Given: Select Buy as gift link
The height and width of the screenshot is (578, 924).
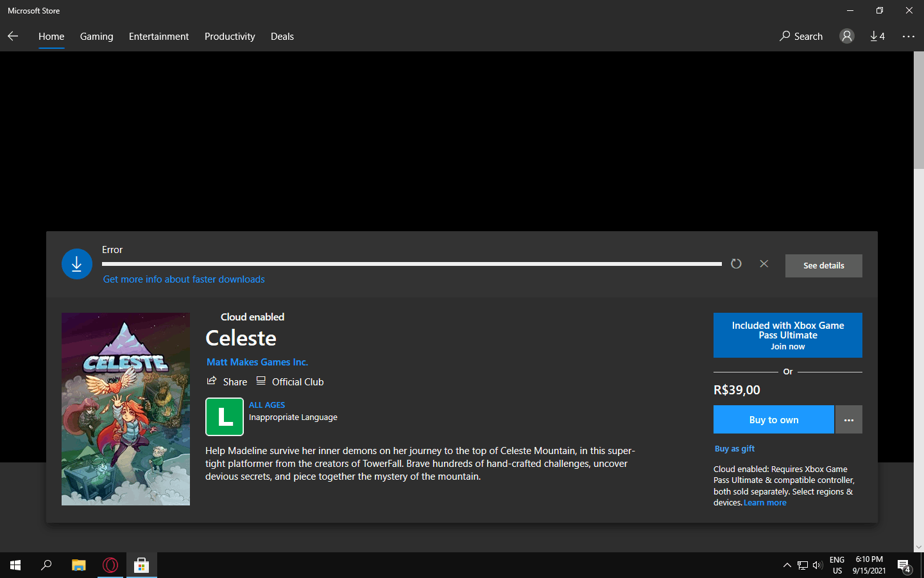Looking at the screenshot, I should click(x=735, y=449).
